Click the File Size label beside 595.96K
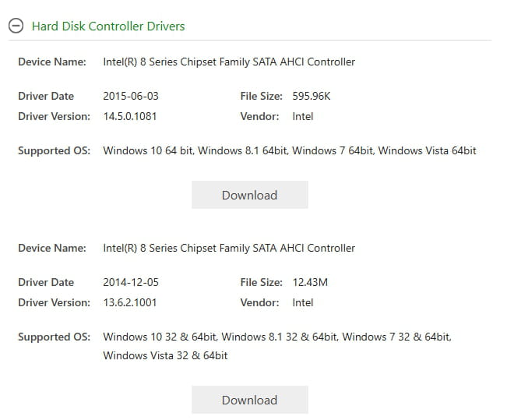The width and height of the screenshot is (507, 420). (x=261, y=96)
